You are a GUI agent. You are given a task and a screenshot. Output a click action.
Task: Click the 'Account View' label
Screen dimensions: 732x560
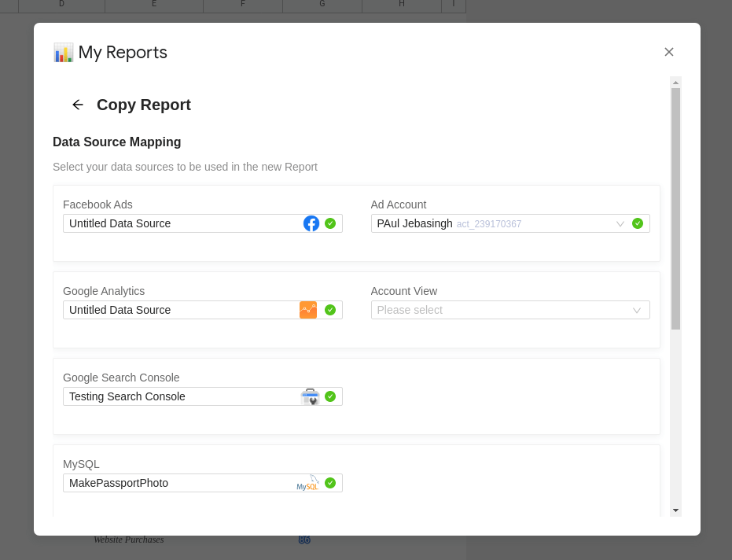click(x=404, y=291)
